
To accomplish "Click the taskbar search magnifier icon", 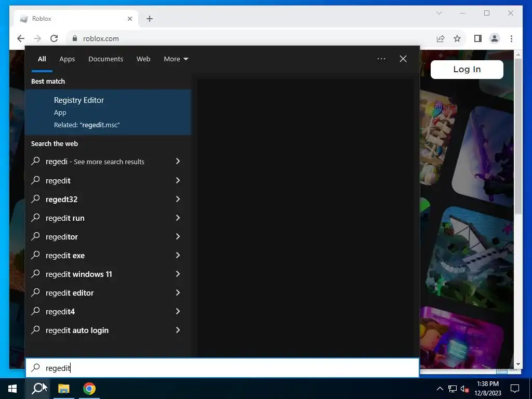I will (38, 389).
